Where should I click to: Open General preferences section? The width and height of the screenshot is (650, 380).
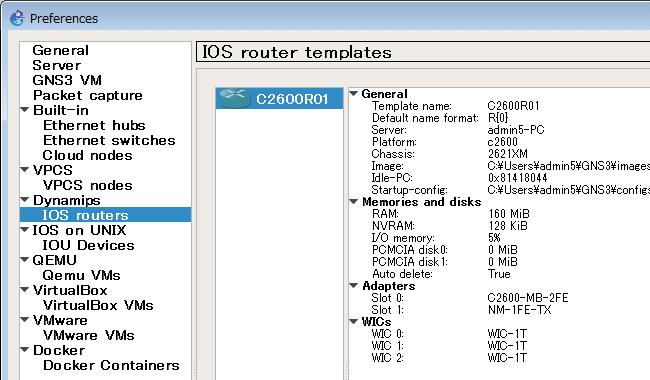point(61,51)
